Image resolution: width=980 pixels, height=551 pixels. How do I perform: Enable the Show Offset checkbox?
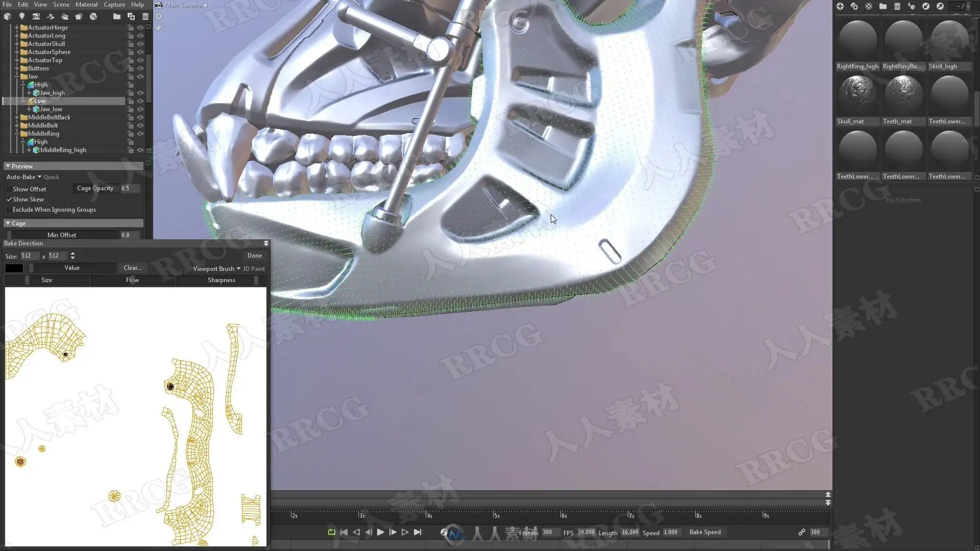point(9,189)
